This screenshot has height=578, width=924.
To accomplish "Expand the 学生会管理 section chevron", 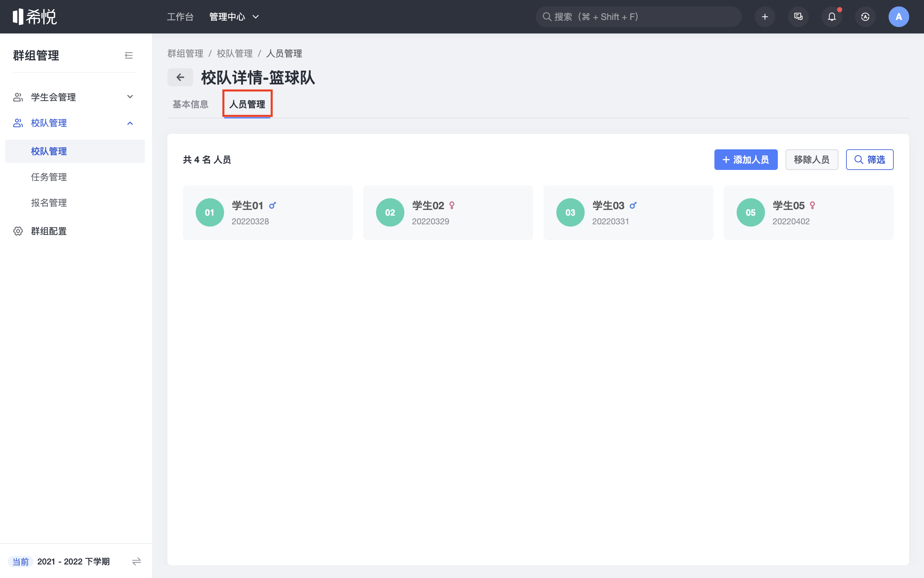I will coord(130,97).
